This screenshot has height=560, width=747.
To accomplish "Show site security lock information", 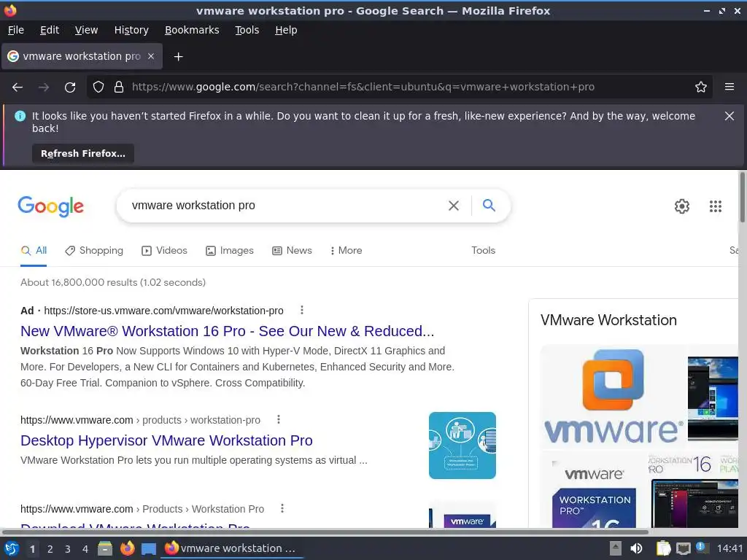I will click(119, 87).
